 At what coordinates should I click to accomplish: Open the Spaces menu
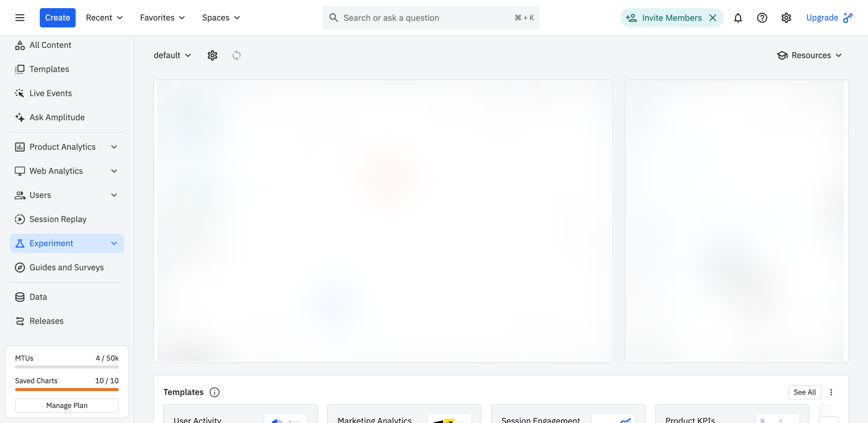221,18
